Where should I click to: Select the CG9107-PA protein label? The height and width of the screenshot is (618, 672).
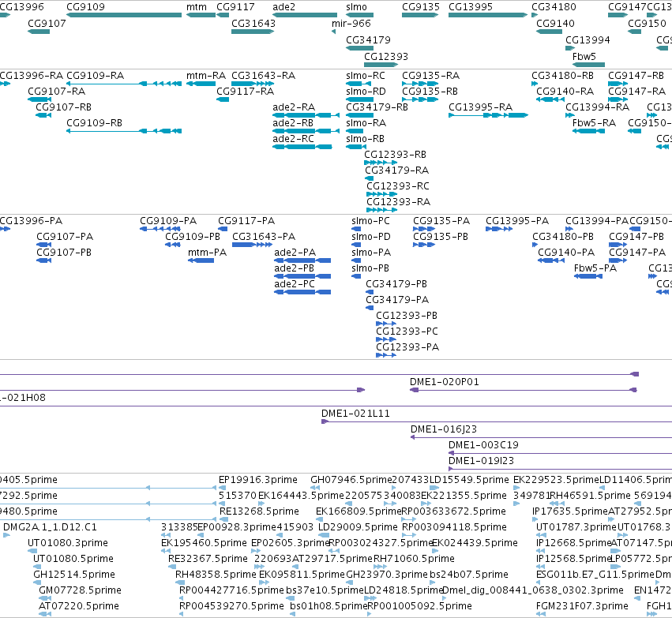(65, 237)
